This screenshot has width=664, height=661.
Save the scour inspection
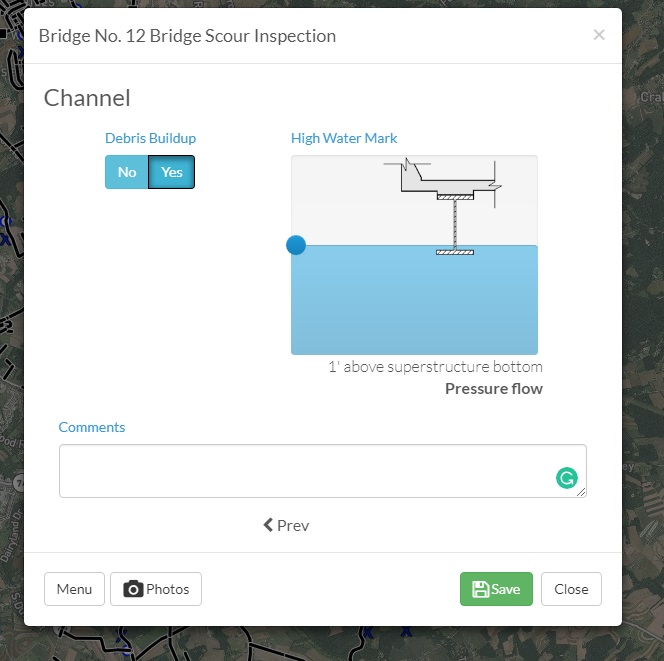[496, 589]
